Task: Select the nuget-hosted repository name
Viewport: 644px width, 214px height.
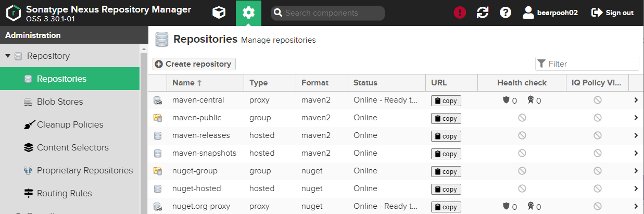Action: pyautogui.click(x=197, y=188)
